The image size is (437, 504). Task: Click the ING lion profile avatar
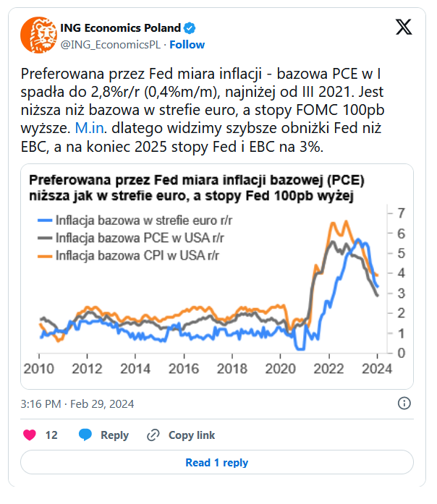pyautogui.click(x=38, y=35)
